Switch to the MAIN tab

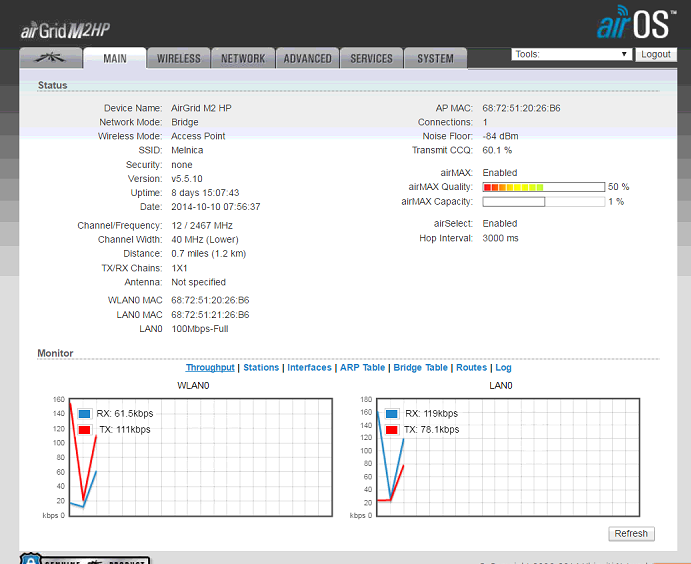point(115,58)
